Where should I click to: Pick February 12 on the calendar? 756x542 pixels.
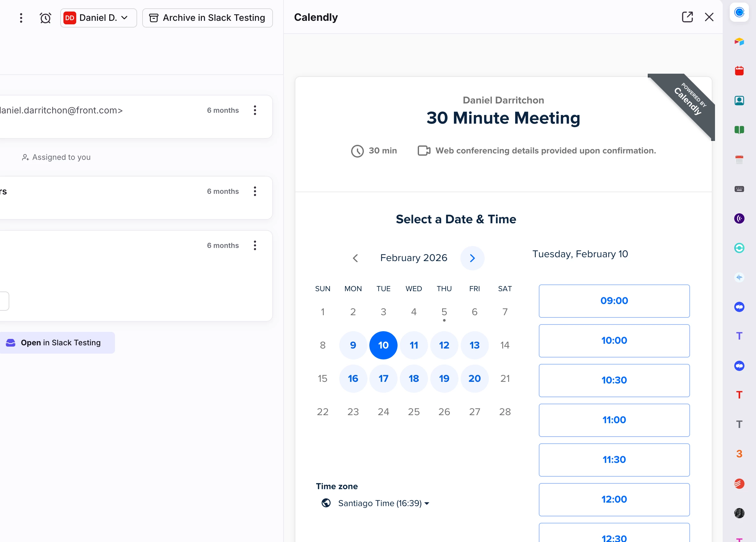(444, 345)
